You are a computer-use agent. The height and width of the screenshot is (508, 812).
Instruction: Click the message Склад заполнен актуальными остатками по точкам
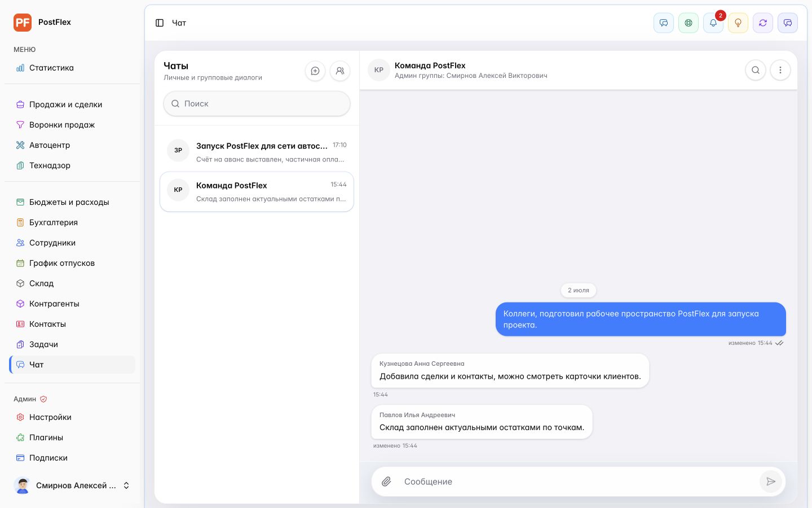[x=482, y=422]
